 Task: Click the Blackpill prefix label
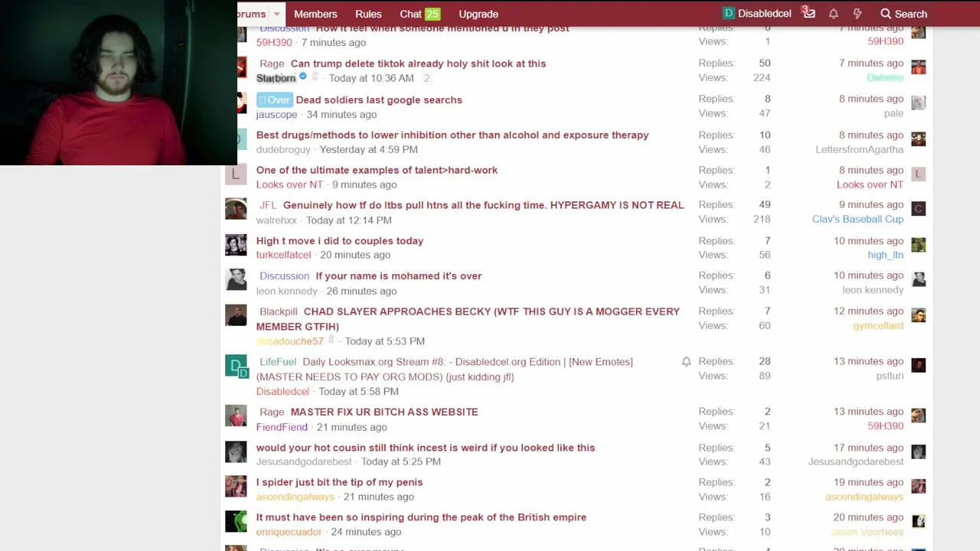click(278, 311)
